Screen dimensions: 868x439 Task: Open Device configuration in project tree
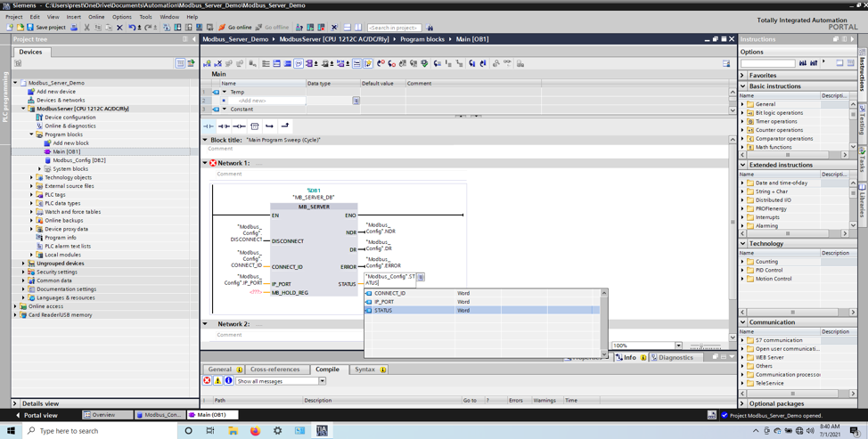click(x=70, y=118)
